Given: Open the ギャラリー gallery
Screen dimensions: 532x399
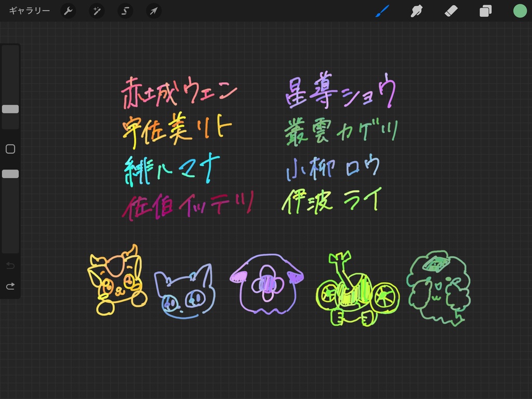Looking at the screenshot, I should 30,11.
